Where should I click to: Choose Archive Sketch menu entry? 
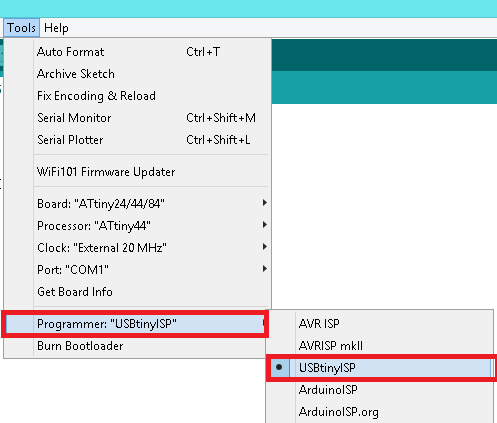[x=138, y=74]
